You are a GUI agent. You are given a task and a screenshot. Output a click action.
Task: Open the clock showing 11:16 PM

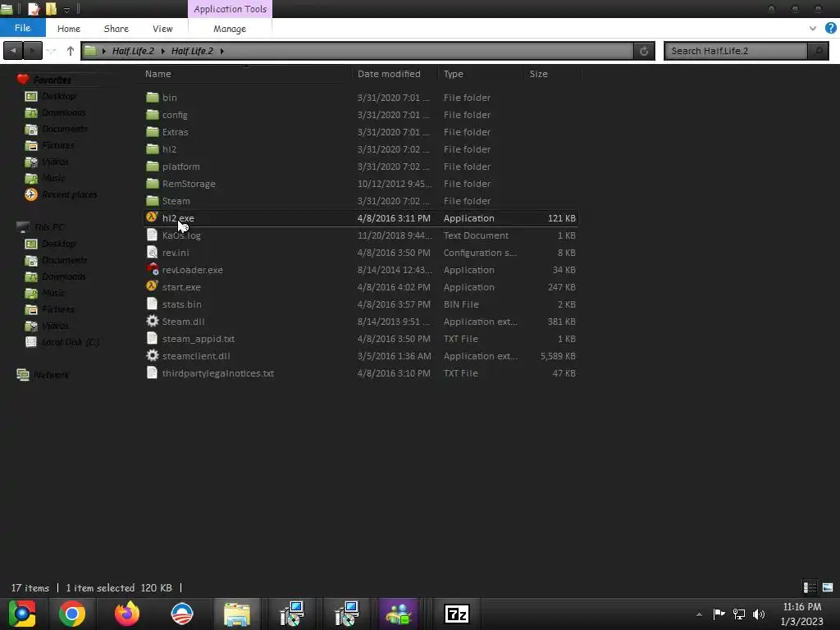802,614
